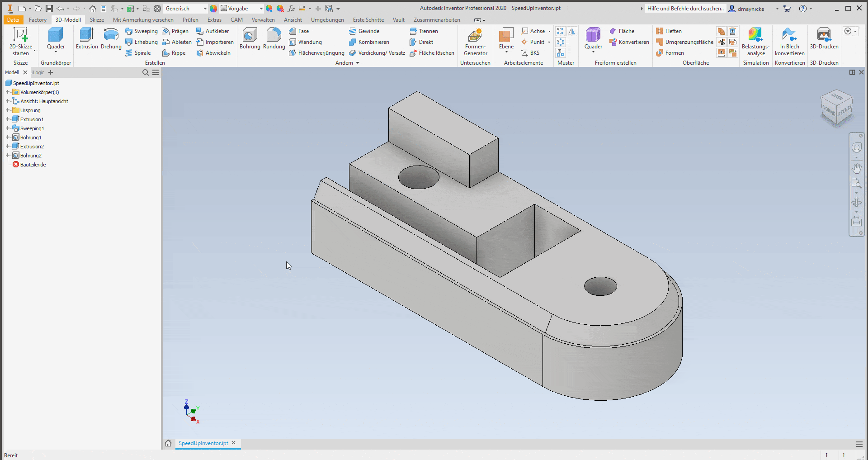Expand the Extrusion1 tree node
The image size is (868, 460).
pyautogui.click(x=8, y=119)
